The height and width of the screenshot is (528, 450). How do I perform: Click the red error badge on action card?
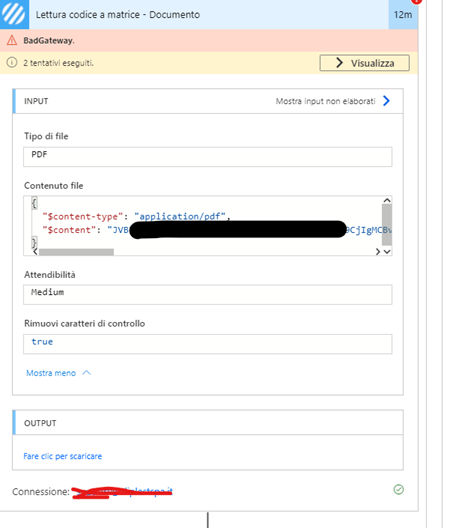click(x=416, y=2)
